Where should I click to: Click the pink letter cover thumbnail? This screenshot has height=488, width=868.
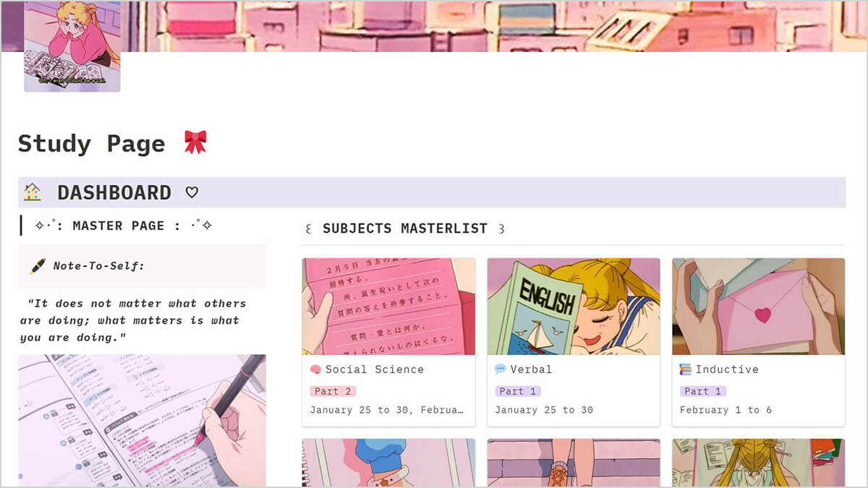[389, 307]
